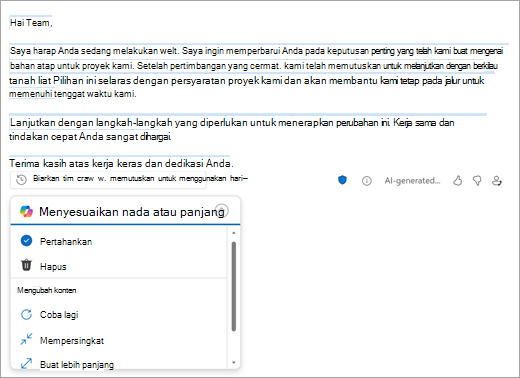This screenshot has width=520, height=378.
Task: Click the person feedback icon
Action: [x=497, y=181]
